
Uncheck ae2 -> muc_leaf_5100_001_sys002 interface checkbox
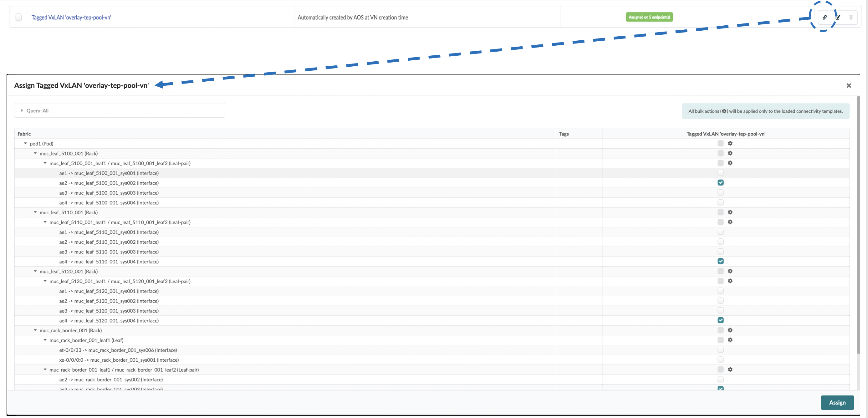coord(720,182)
